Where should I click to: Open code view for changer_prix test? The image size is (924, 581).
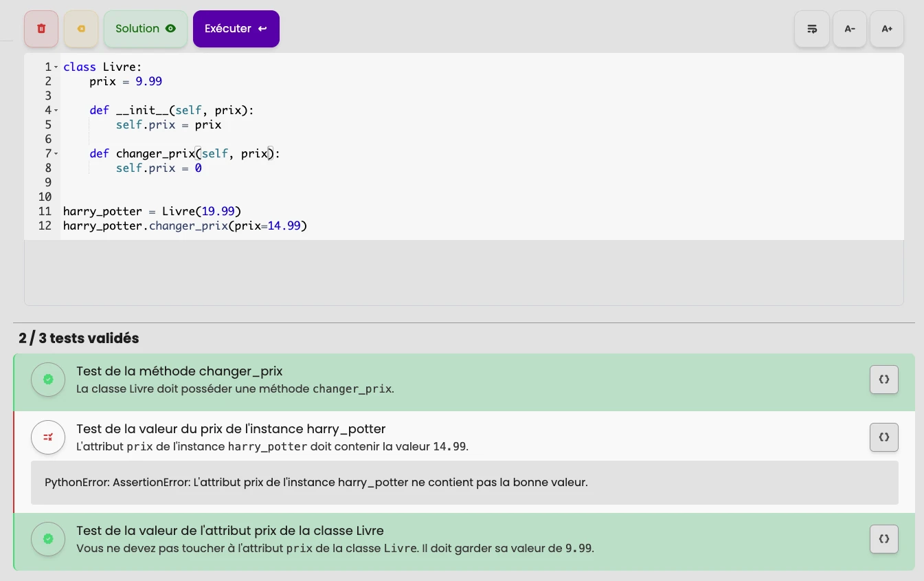[884, 379]
